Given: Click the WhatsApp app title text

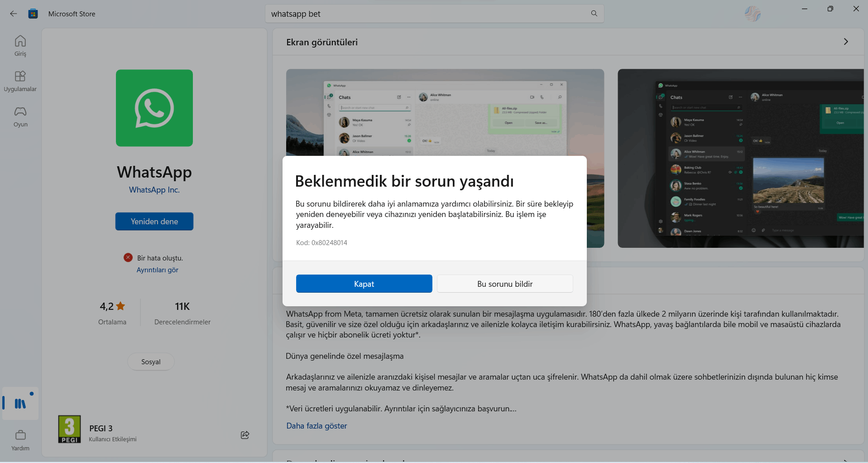Looking at the screenshot, I should pos(154,172).
